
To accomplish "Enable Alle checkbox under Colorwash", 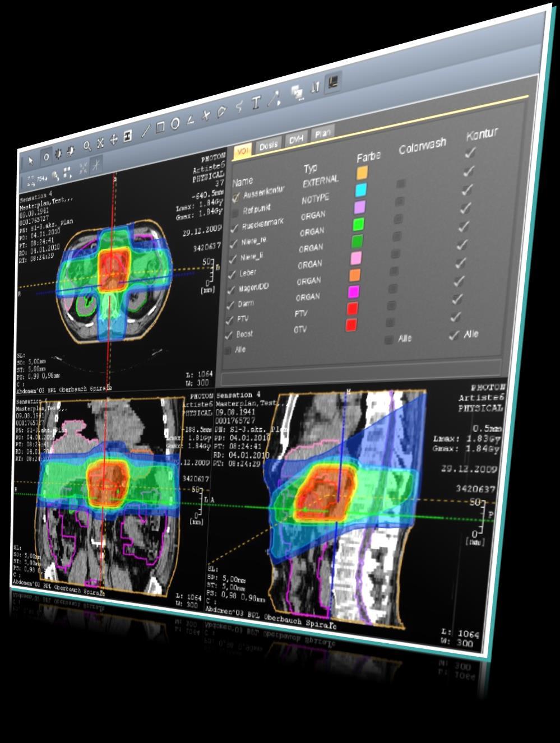I will coord(388,340).
